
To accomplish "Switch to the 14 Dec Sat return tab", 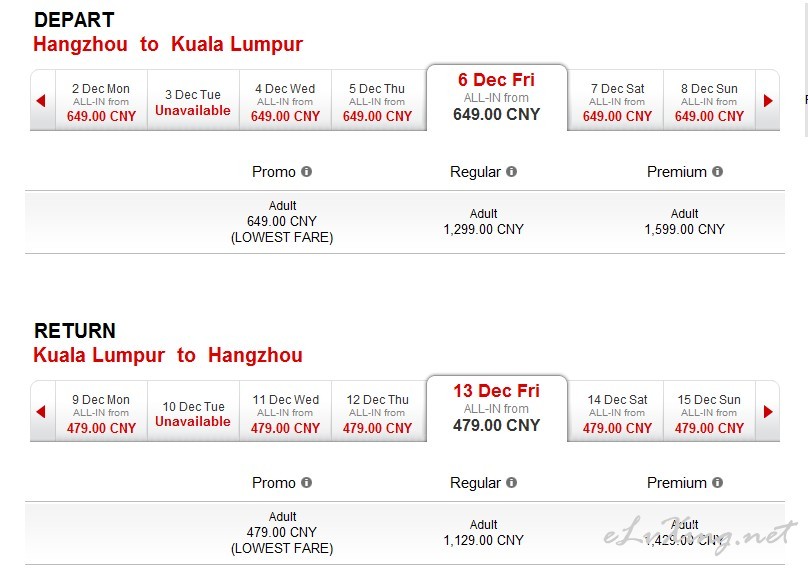I will pyautogui.click(x=617, y=412).
